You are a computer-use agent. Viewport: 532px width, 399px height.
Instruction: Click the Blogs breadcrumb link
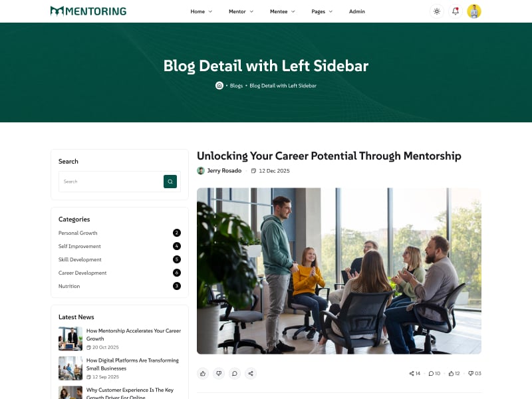[236, 86]
